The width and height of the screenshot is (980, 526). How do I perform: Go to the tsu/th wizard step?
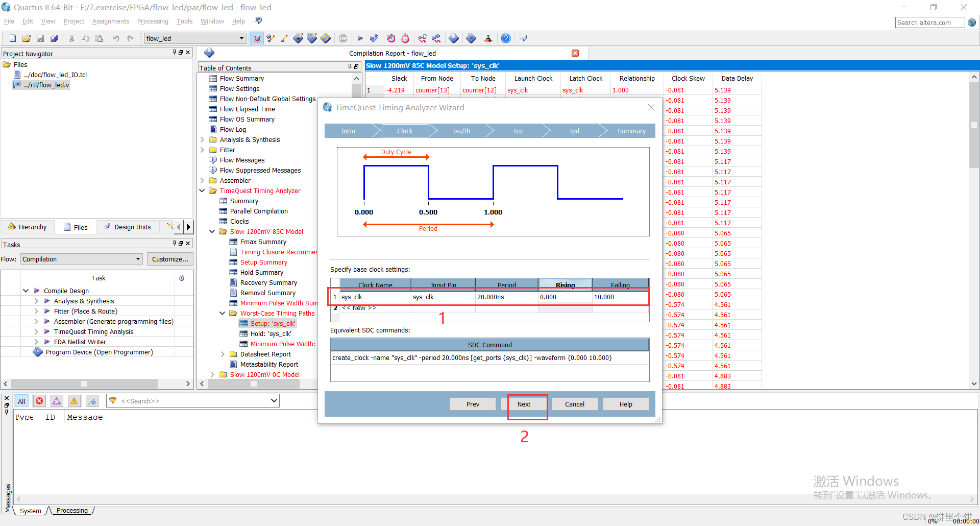tap(461, 131)
